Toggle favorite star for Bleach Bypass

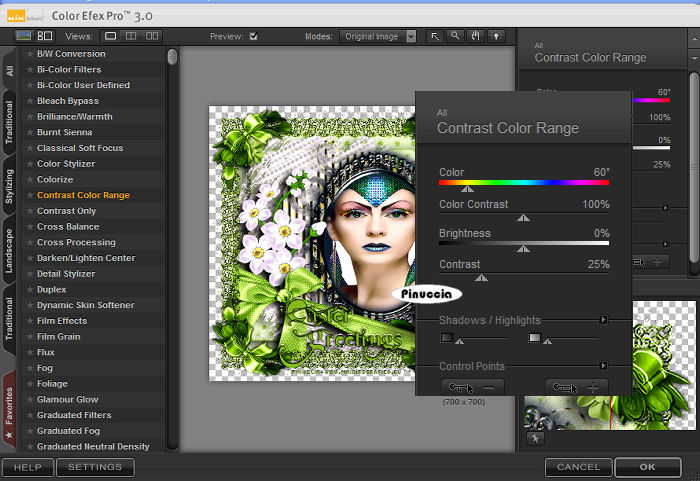point(29,101)
